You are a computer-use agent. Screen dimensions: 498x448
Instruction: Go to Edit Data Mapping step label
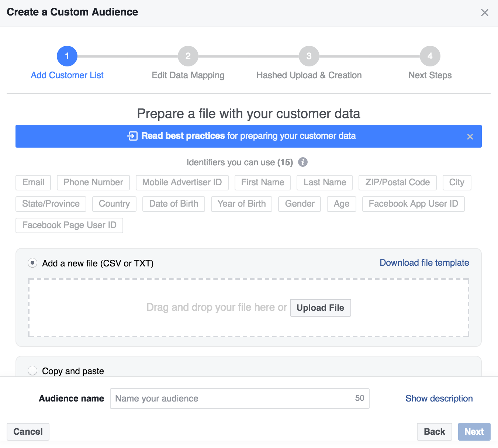pos(188,75)
